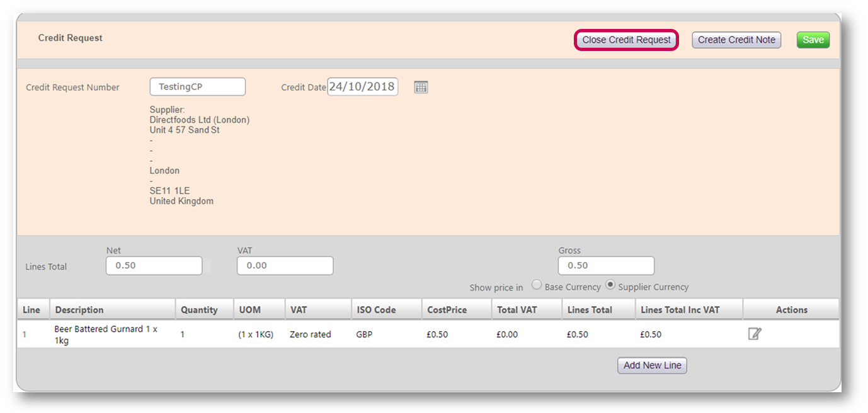
Task: Select the VAT lines total field
Action: click(285, 266)
